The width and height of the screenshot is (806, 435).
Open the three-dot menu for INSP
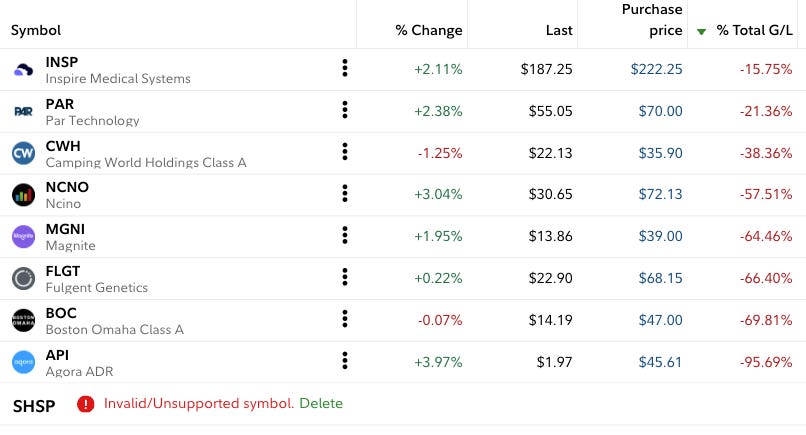coord(345,68)
